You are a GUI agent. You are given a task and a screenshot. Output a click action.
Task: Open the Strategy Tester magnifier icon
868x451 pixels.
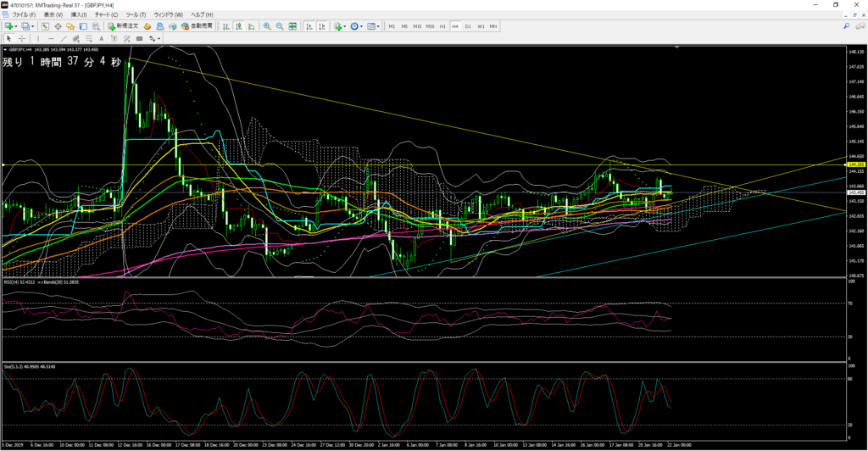tap(96, 26)
